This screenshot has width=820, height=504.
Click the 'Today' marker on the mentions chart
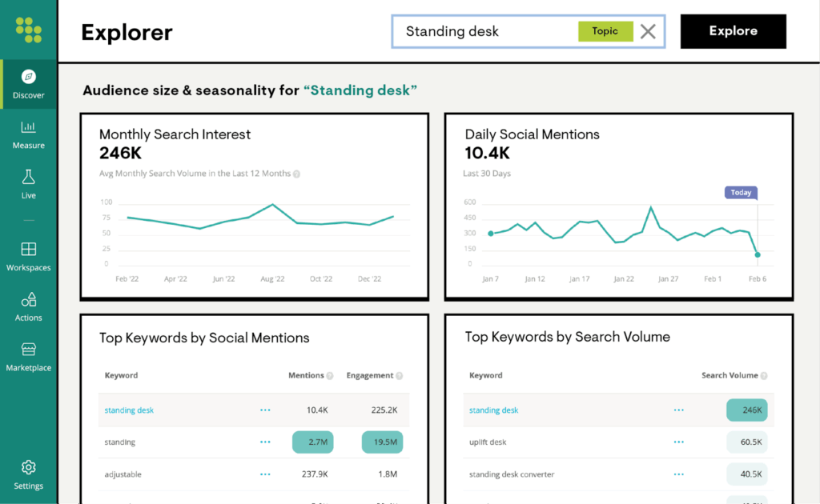pyautogui.click(x=739, y=192)
